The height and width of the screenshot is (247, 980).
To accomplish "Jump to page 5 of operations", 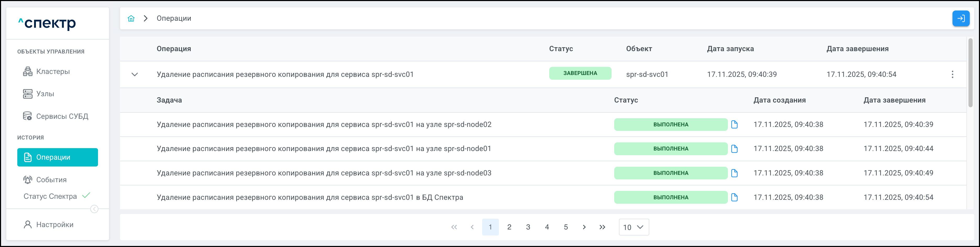I will [x=566, y=227].
